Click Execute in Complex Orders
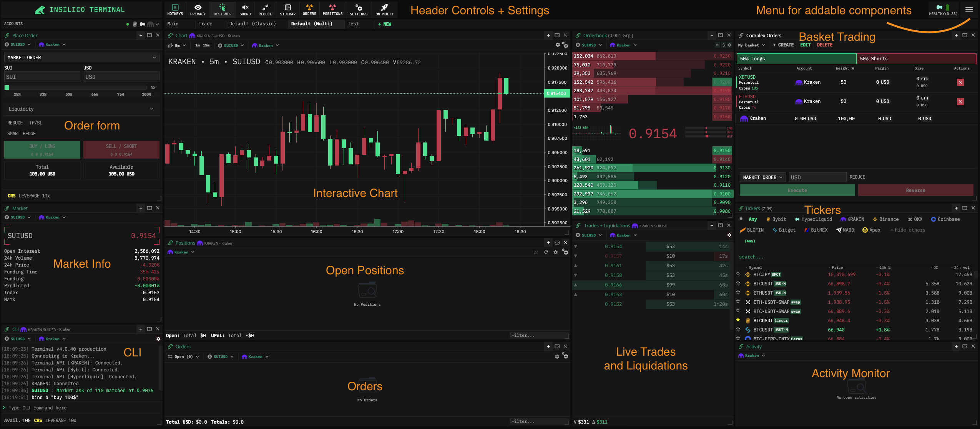This screenshot has width=980, height=429. (797, 190)
